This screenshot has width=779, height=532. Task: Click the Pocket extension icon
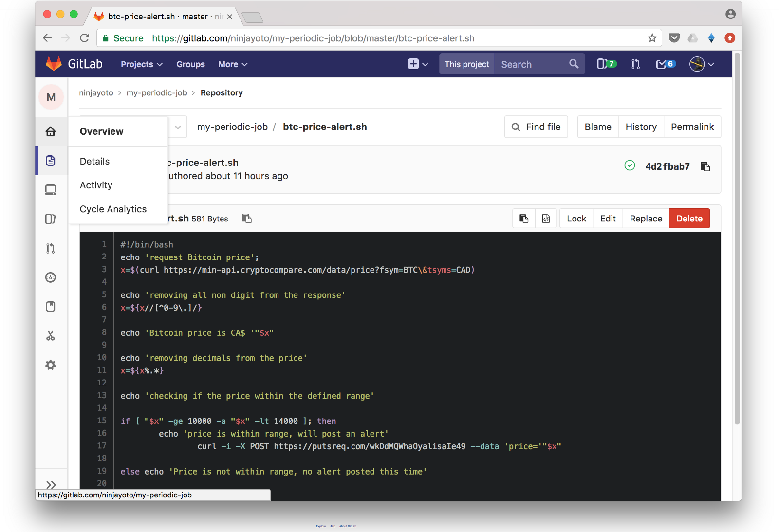point(674,38)
